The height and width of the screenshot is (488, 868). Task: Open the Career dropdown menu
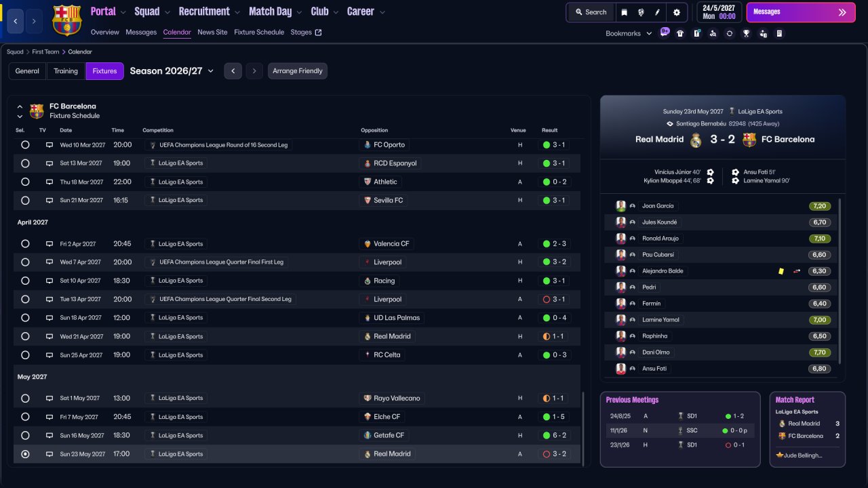pyautogui.click(x=366, y=12)
